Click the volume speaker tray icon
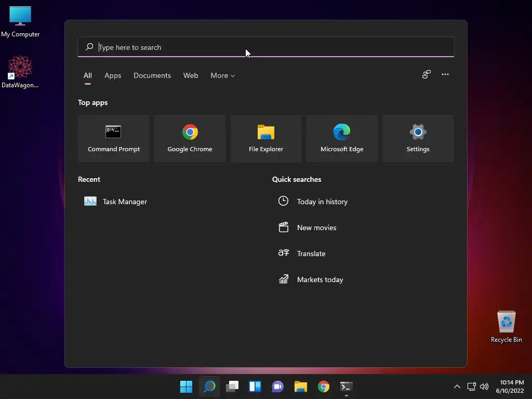The height and width of the screenshot is (399, 532). click(x=484, y=387)
